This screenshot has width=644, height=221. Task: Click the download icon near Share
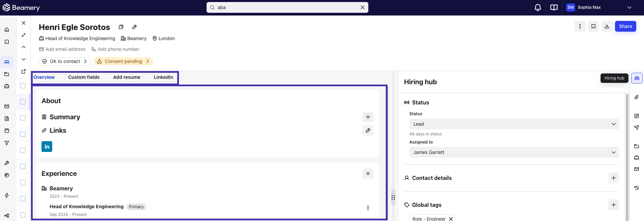click(607, 26)
